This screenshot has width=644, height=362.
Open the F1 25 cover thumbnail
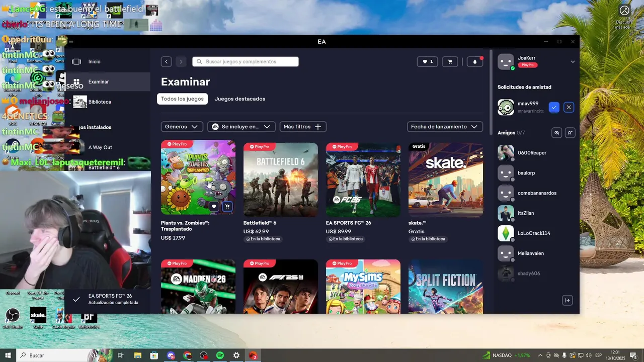(x=281, y=287)
